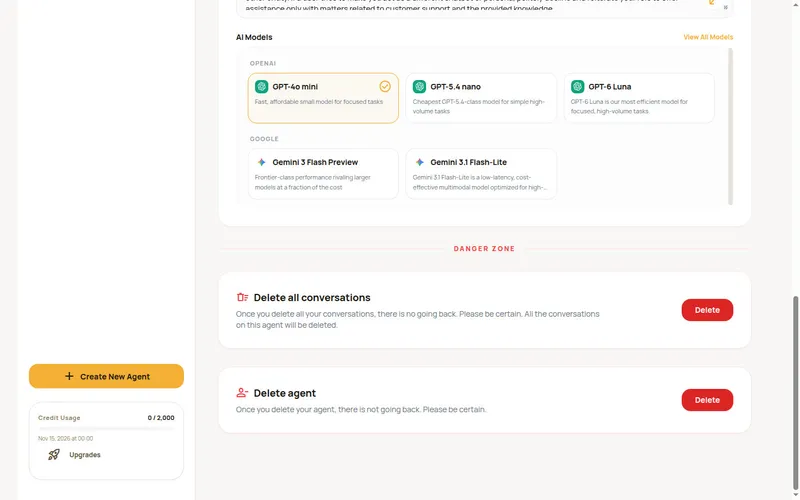The width and height of the screenshot is (800, 500).
Task: Click the page vertical scrollbar thumb
Action: pyautogui.click(x=795, y=392)
